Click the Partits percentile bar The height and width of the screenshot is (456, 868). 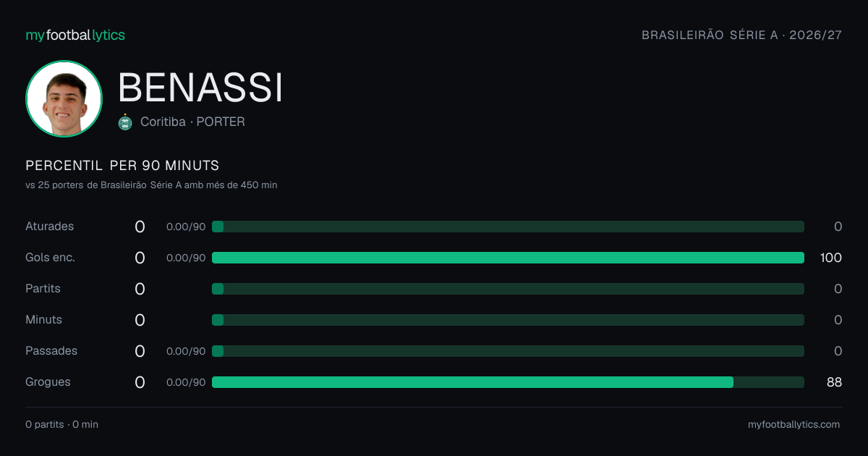coord(508,289)
